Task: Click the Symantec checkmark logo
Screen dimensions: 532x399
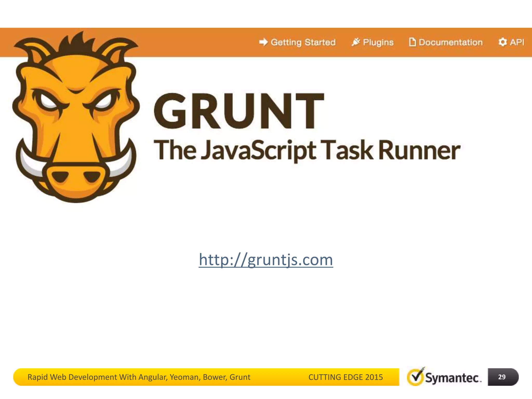Action: pyautogui.click(x=416, y=376)
